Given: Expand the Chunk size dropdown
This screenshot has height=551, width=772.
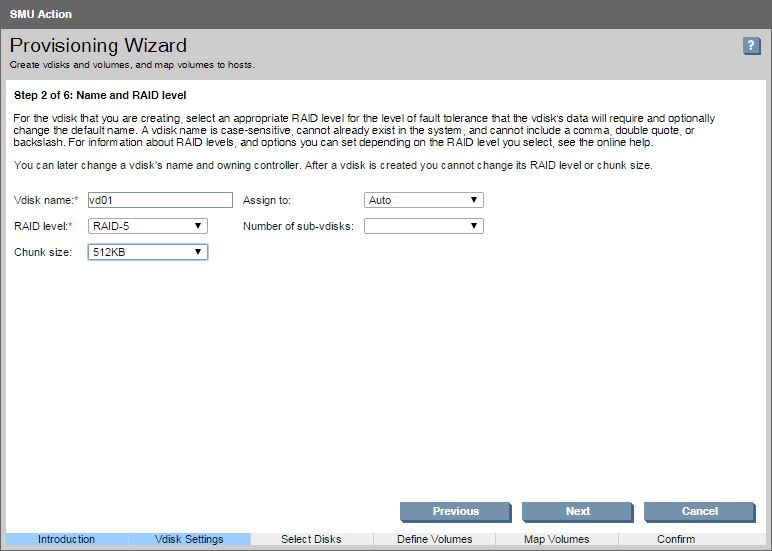Looking at the screenshot, I should [148, 252].
